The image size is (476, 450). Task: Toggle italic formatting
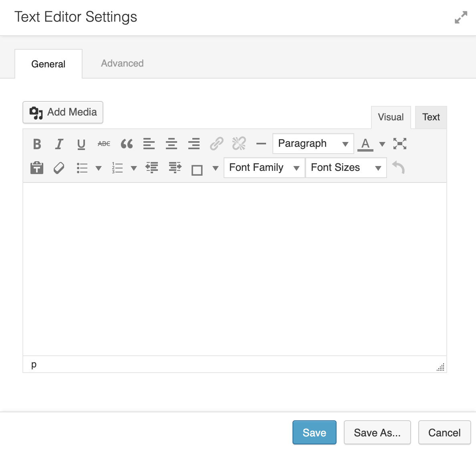coord(59,144)
